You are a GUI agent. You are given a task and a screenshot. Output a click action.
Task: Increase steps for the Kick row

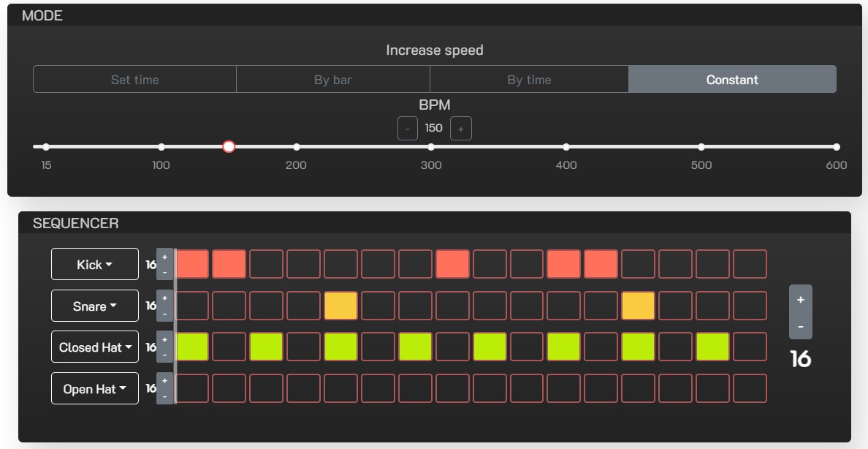(164, 257)
